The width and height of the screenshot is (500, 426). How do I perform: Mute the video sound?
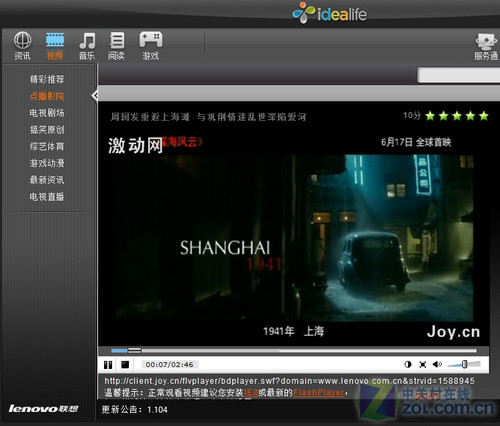(437, 364)
